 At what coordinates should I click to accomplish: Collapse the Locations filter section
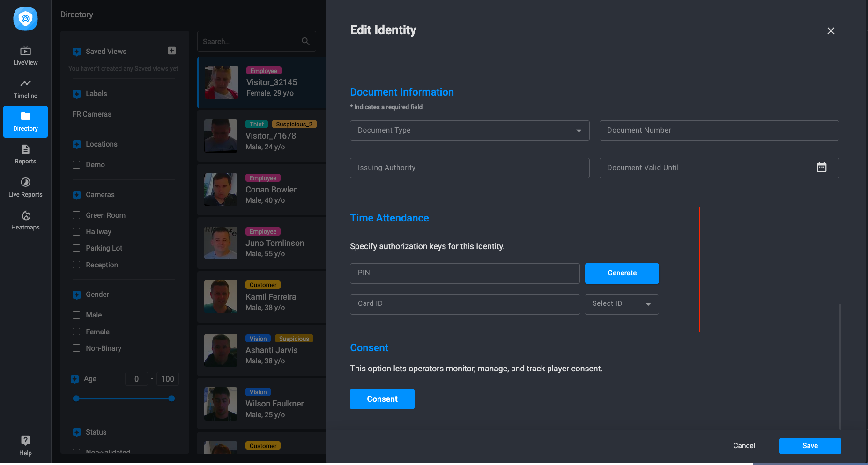click(x=77, y=145)
